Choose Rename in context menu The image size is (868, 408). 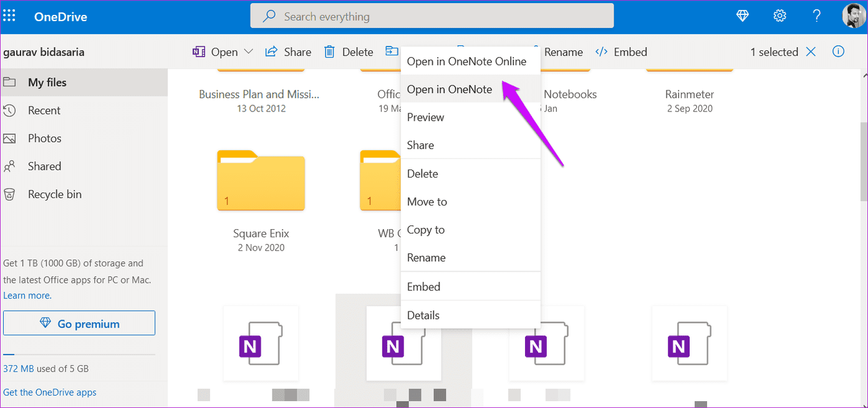470,258
